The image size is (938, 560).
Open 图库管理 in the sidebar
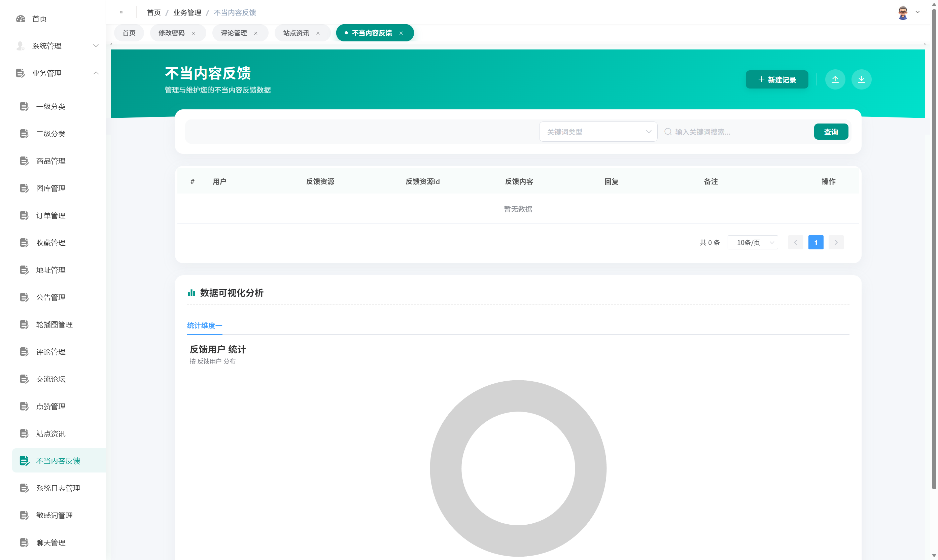click(x=50, y=188)
